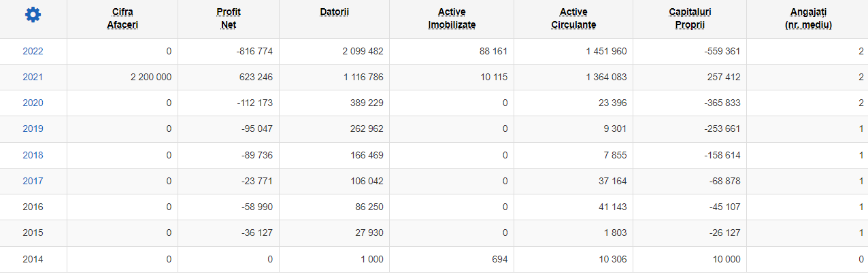Click the Active Imobilizate column header
This screenshot has height=274, width=868.
[x=452, y=18]
